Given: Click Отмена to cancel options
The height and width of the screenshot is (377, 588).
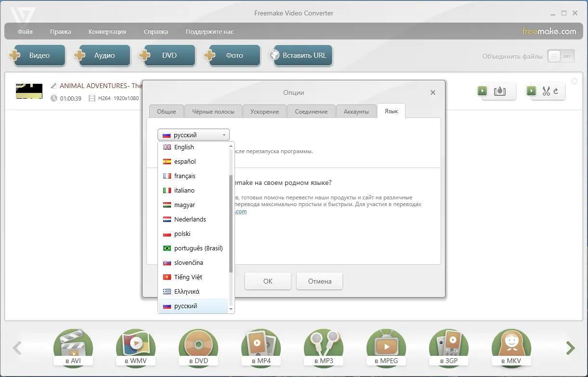Looking at the screenshot, I should coord(320,281).
